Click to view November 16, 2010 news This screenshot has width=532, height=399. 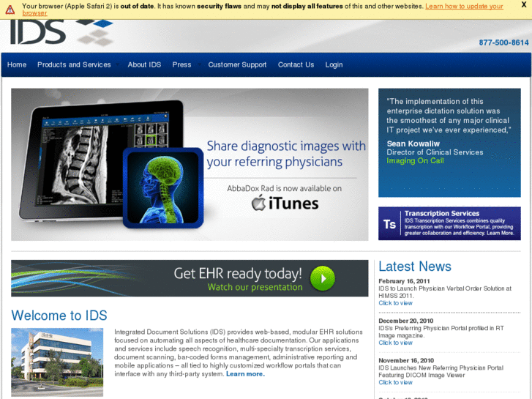(x=395, y=382)
